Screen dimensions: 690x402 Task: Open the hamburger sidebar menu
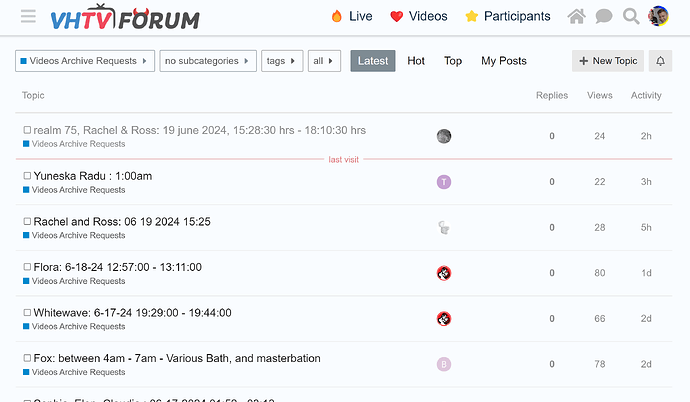[x=28, y=17]
